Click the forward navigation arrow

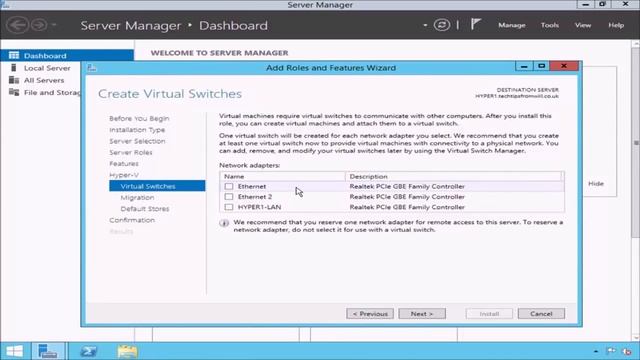click(x=39, y=25)
